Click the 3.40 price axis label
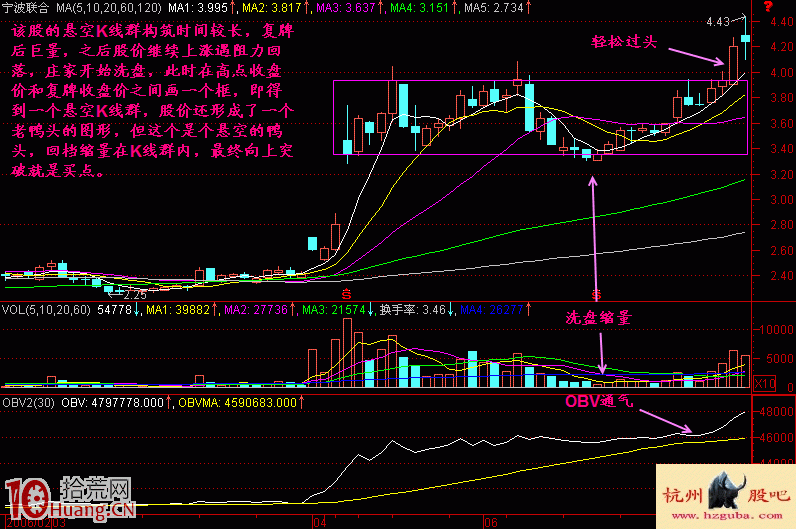Image resolution: width=796 pixels, height=529 pixels. tap(781, 149)
